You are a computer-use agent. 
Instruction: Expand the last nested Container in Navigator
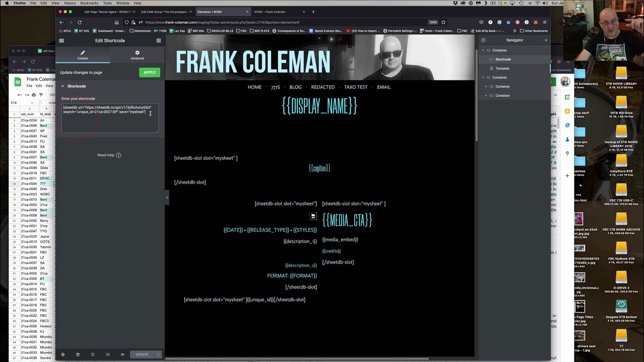pos(486,96)
